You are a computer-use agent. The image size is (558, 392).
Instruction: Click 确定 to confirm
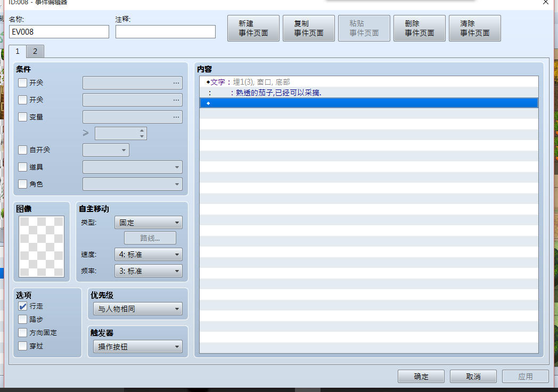421,377
